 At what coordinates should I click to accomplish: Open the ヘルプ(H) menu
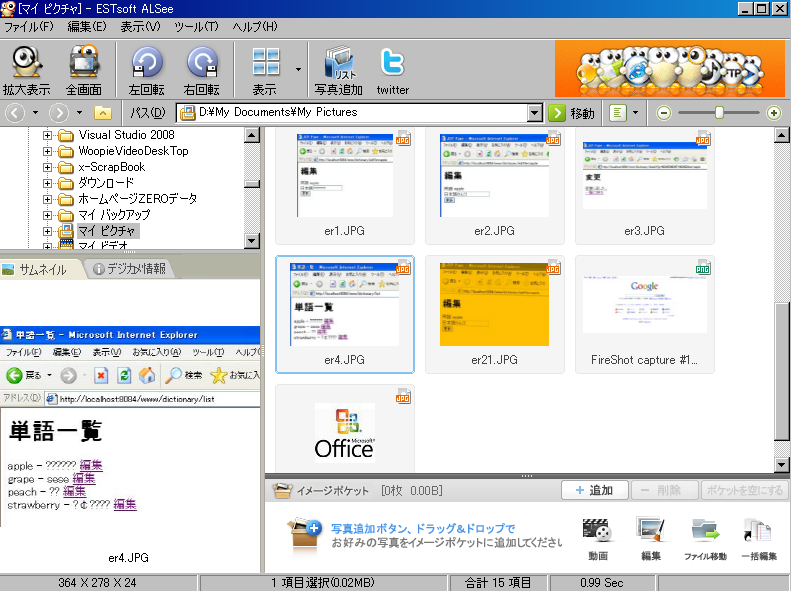click(255, 27)
